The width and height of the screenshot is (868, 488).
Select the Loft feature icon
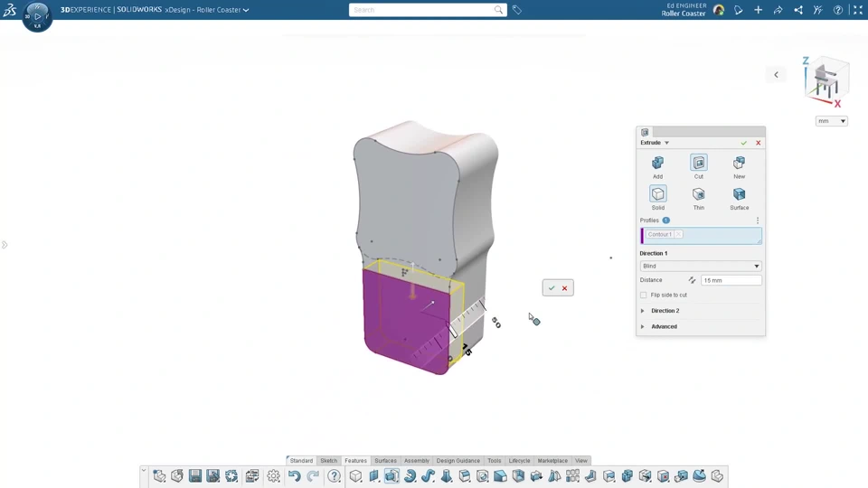(x=446, y=476)
